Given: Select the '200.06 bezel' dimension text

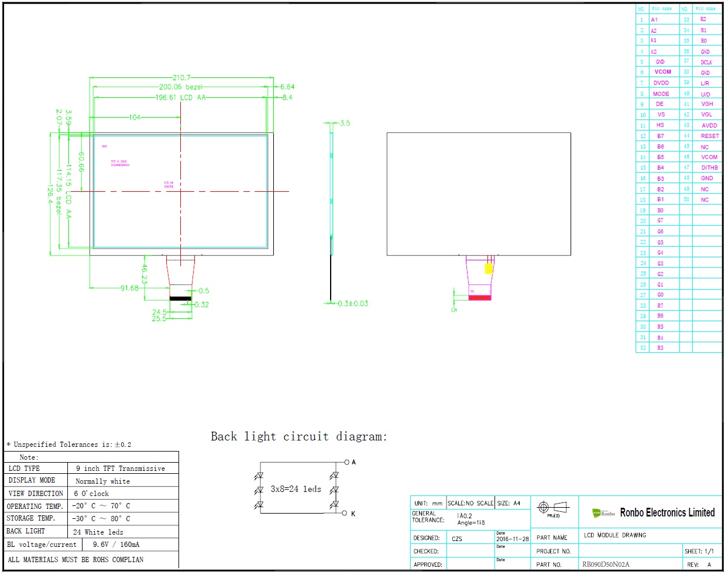Looking at the screenshot, I should click(x=180, y=87).
